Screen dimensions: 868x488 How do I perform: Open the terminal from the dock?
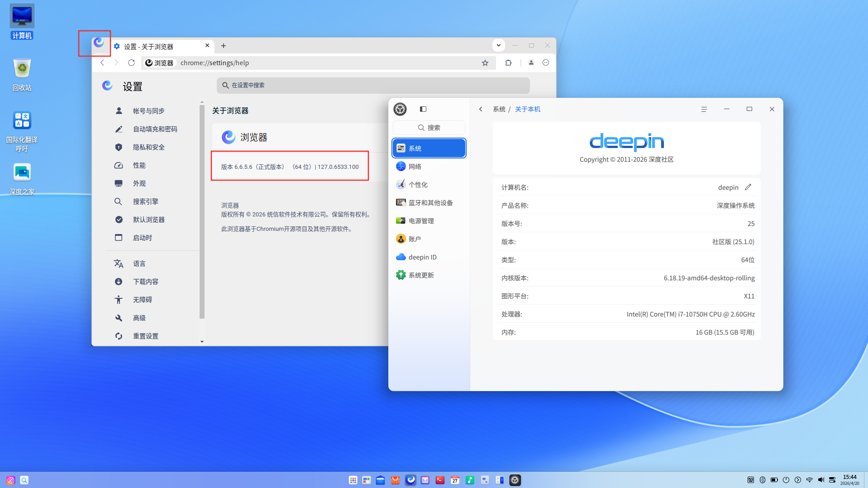pos(440,480)
